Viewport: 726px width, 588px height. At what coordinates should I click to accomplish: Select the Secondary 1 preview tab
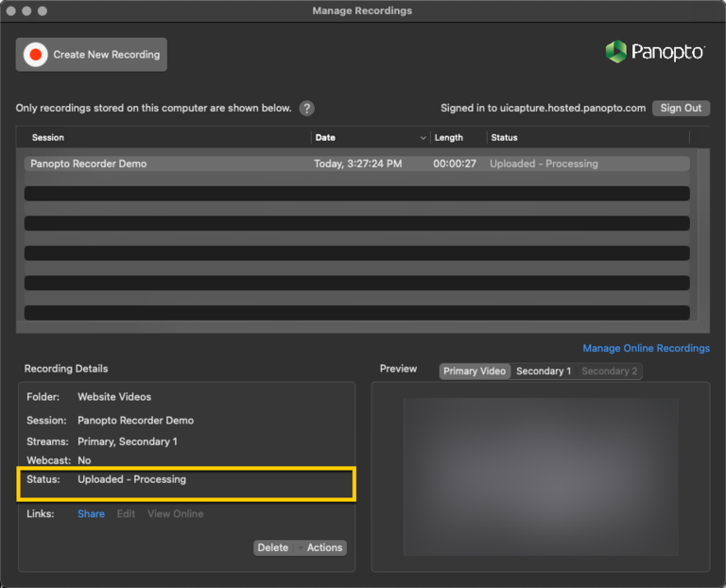point(544,372)
